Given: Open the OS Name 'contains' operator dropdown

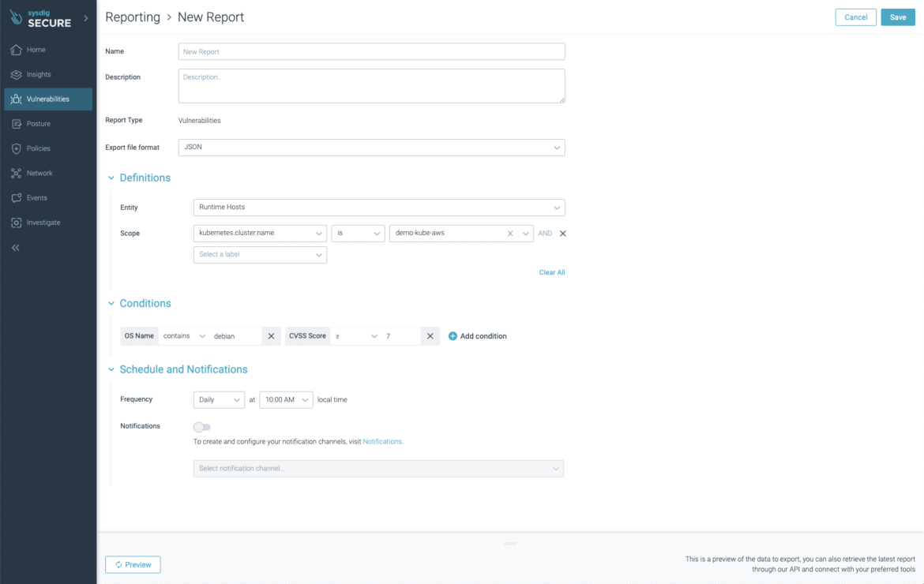Looking at the screenshot, I should pyautogui.click(x=184, y=336).
